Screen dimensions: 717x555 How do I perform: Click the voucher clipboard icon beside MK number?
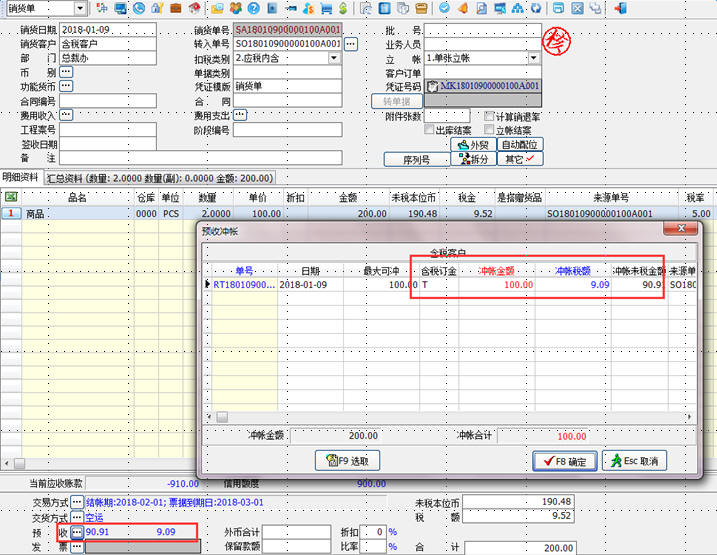click(432, 86)
